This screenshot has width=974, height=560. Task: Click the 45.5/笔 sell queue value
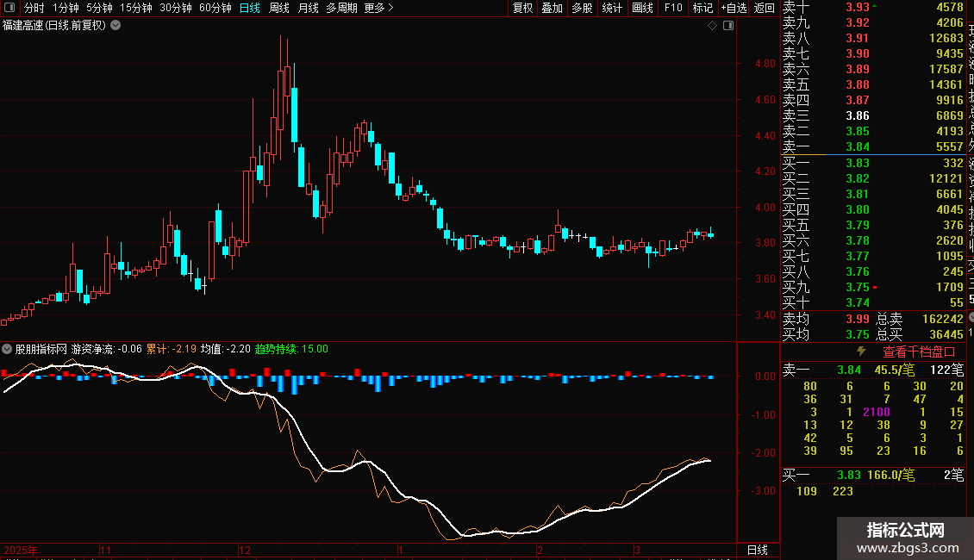[895, 370]
